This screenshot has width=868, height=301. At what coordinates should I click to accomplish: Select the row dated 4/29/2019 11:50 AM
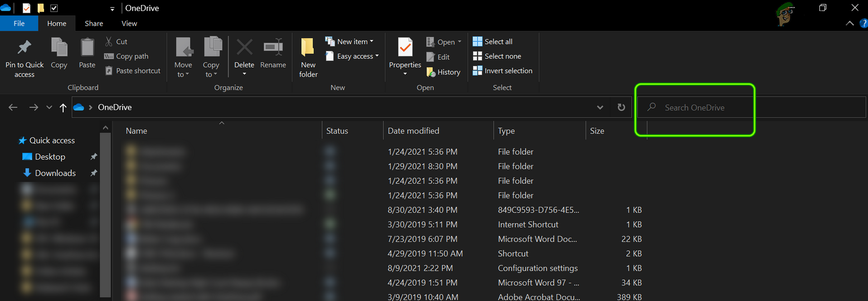pyautogui.click(x=384, y=253)
